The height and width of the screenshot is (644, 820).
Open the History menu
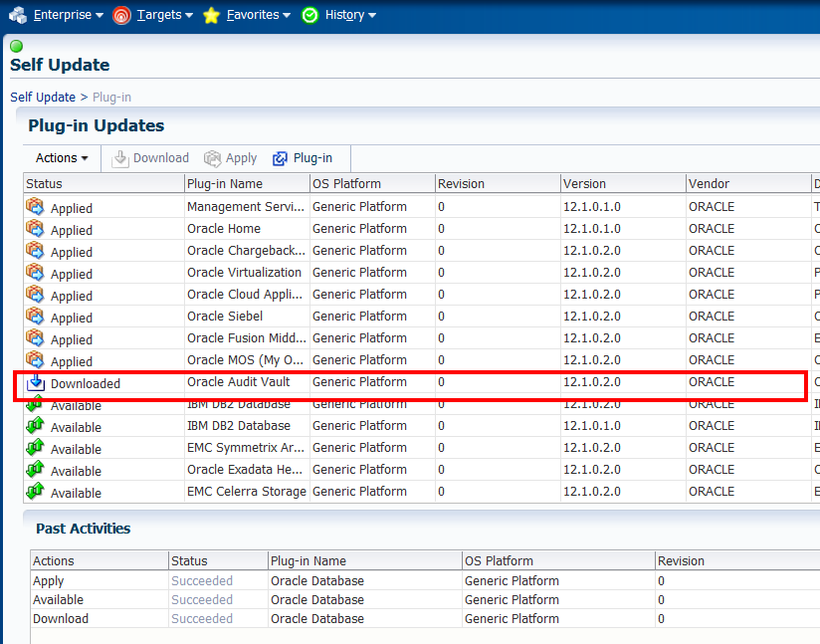point(350,15)
